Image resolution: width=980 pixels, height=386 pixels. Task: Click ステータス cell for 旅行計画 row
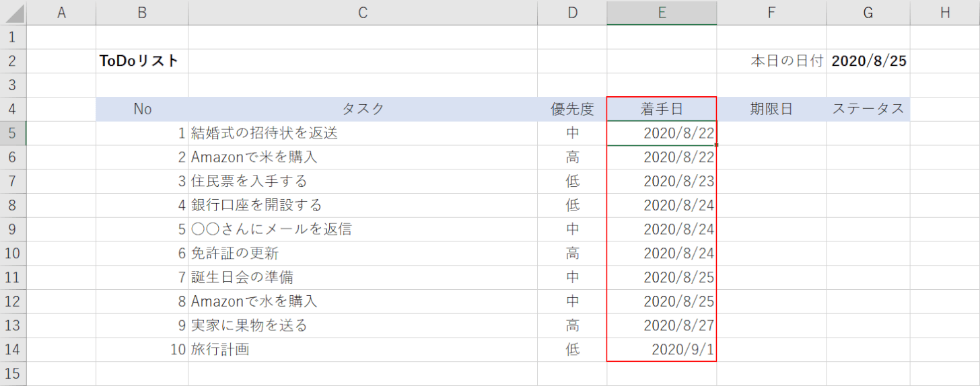[x=868, y=350]
